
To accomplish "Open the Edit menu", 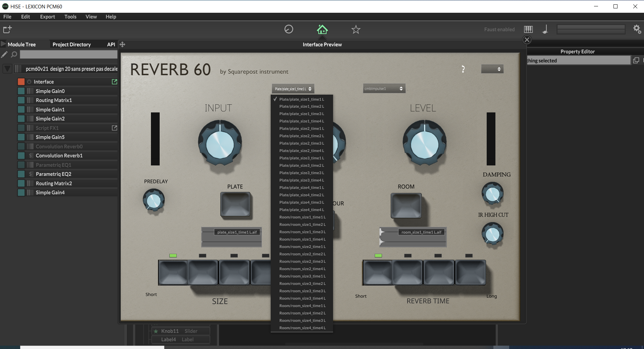I will click(x=25, y=17).
